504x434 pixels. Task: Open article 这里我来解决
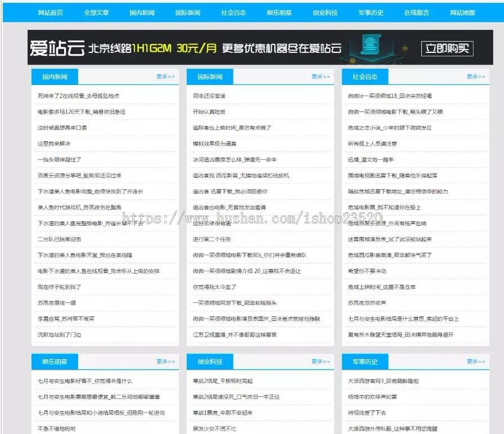pos(54,144)
